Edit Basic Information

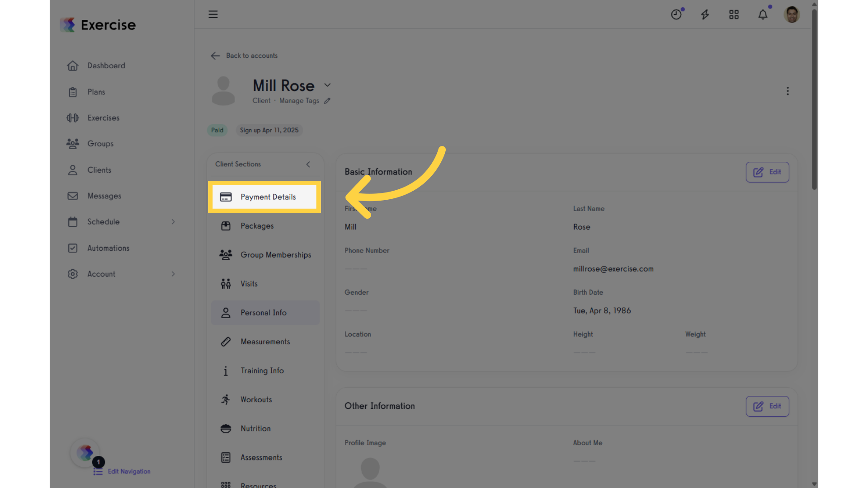[767, 172]
